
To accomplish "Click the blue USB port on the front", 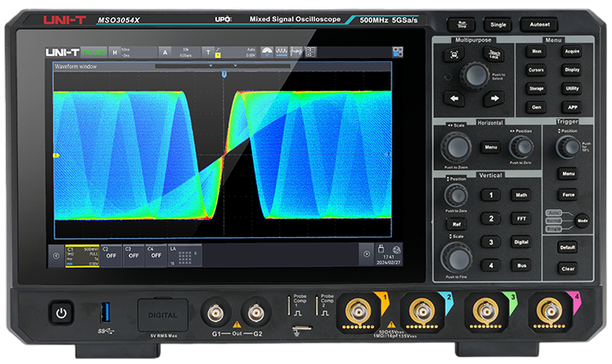I will [x=105, y=312].
